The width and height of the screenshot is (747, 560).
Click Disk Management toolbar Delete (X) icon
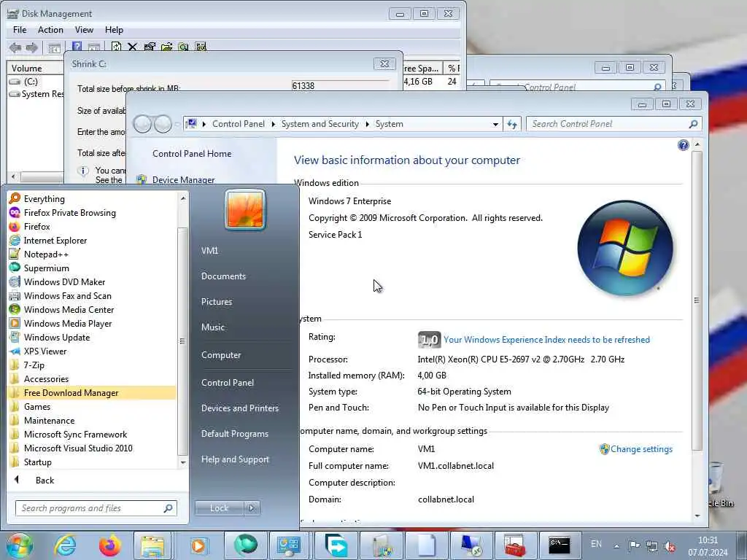[x=133, y=47]
